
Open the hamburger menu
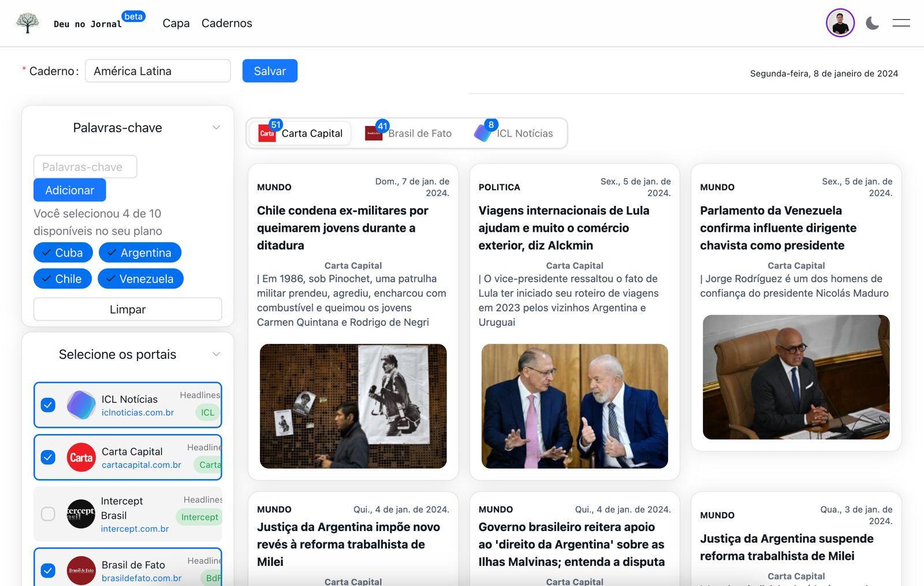click(x=901, y=23)
